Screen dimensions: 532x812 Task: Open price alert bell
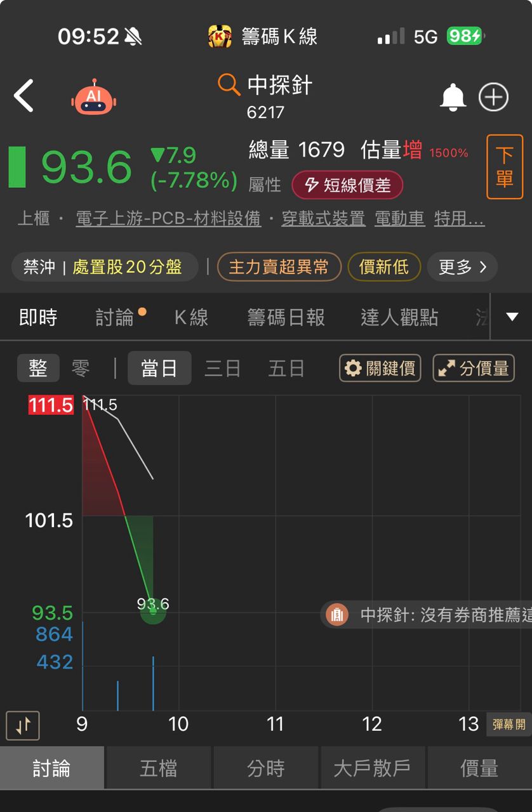pyautogui.click(x=453, y=97)
